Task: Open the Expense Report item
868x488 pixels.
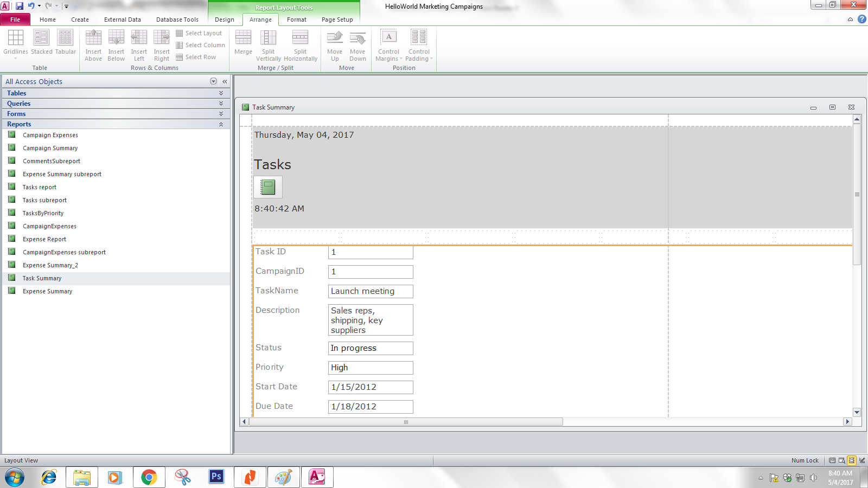Action: [x=44, y=239]
